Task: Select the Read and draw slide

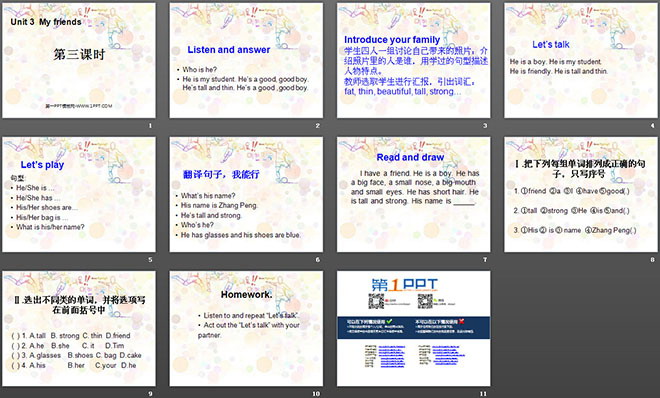Action: [413, 194]
